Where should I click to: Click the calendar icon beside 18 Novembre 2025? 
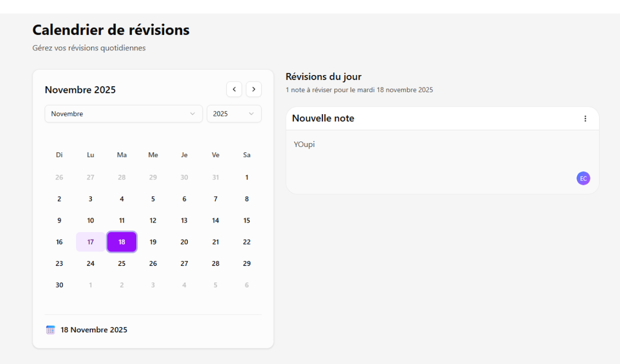[50, 329]
